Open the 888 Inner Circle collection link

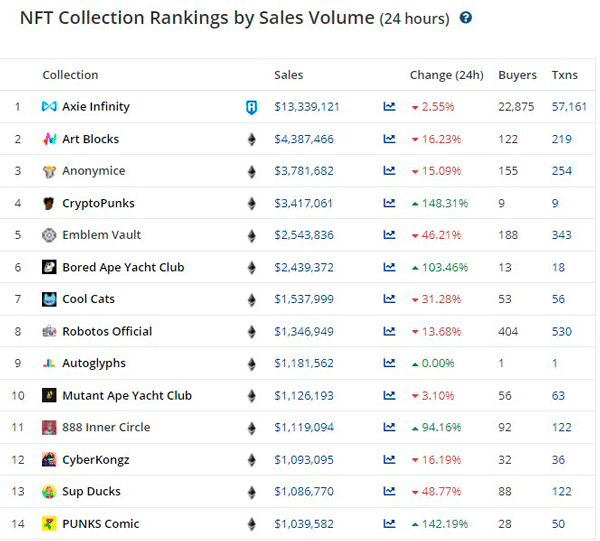pyautogui.click(x=106, y=427)
